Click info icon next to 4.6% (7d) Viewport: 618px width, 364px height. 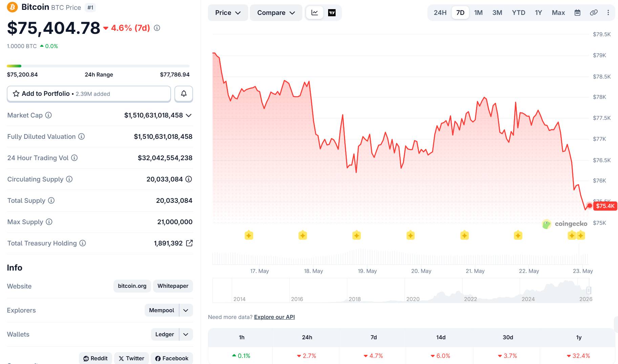(157, 28)
